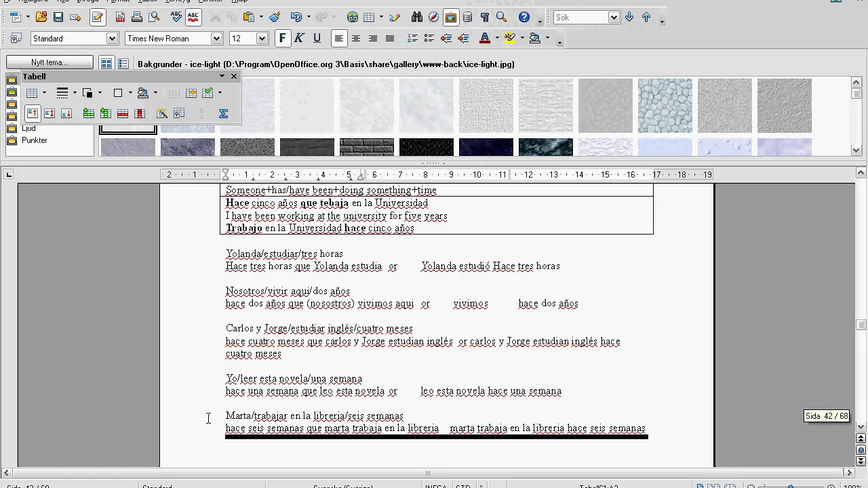The image size is (868, 488).
Task: Open the zoom magnifier tool
Action: point(501,17)
